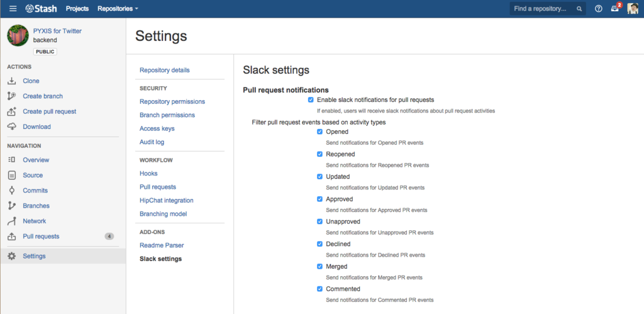Toggle the Commented events checkbox

coord(320,289)
